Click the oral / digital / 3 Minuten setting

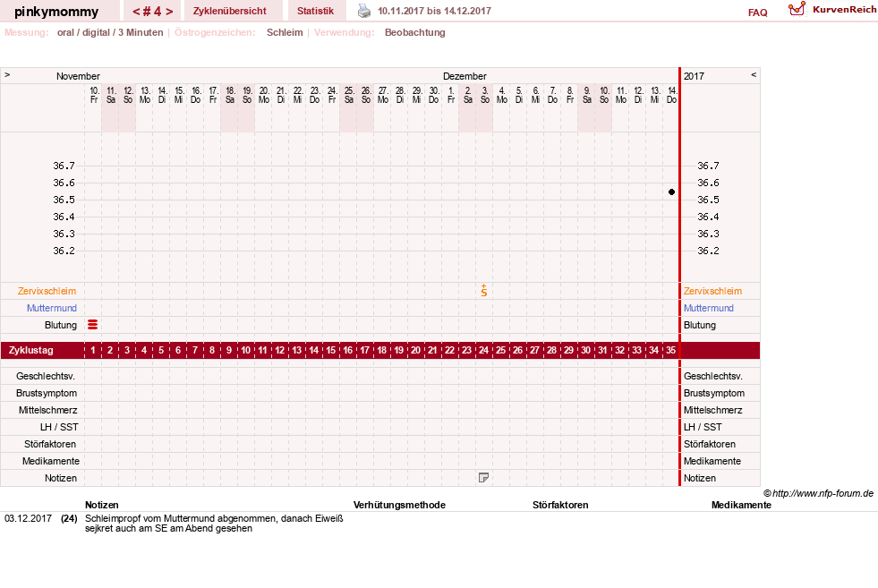pyautogui.click(x=110, y=32)
